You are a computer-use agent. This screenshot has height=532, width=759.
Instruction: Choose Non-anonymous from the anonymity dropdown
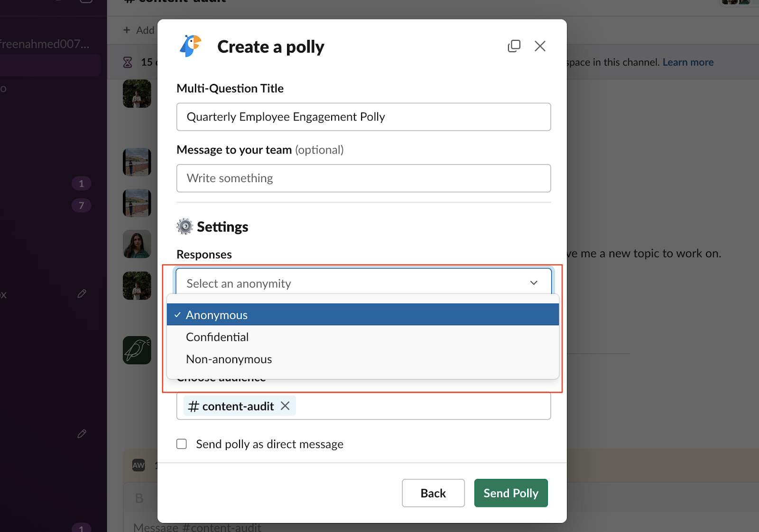(229, 359)
